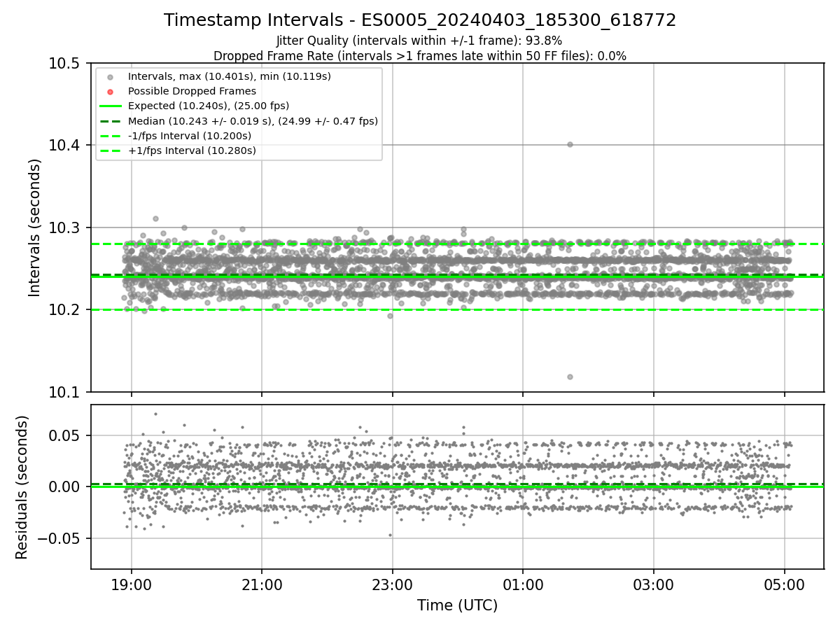The height and width of the screenshot is (630, 840).
Task: Click legend entry '-1/fps Interval (10.200s)'
Action: pyautogui.click(x=190, y=136)
